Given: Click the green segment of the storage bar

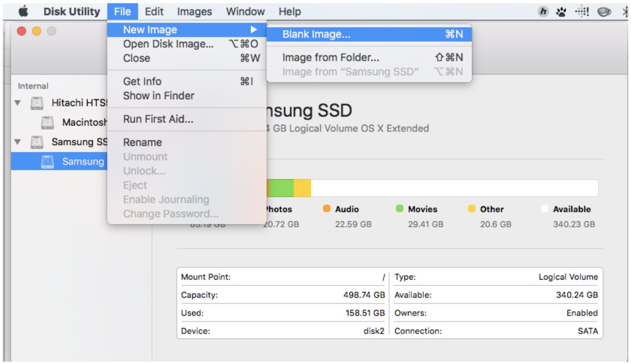Looking at the screenshot, I should click(x=281, y=188).
